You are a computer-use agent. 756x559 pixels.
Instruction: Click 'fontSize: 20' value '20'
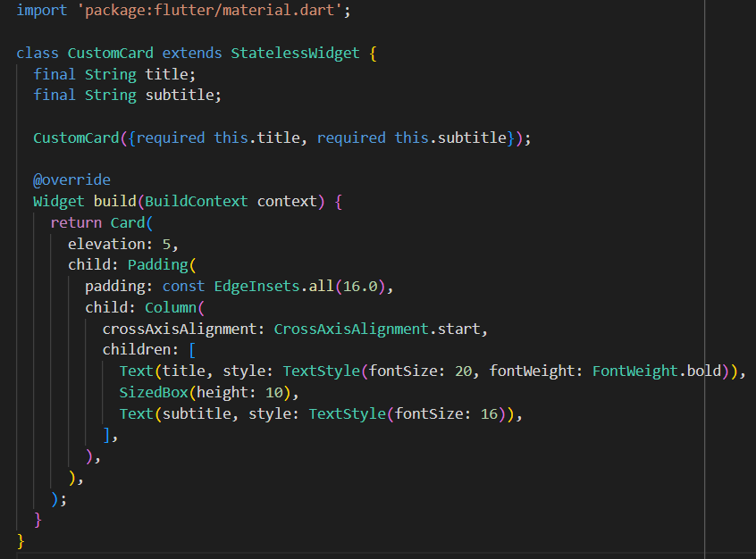coord(464,371)
